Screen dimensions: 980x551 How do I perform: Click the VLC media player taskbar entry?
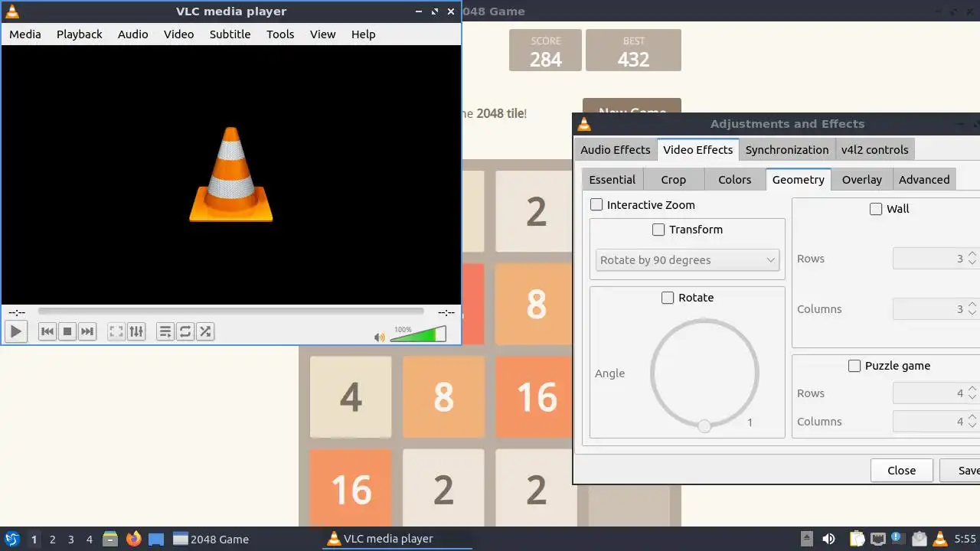coord(398,539)
